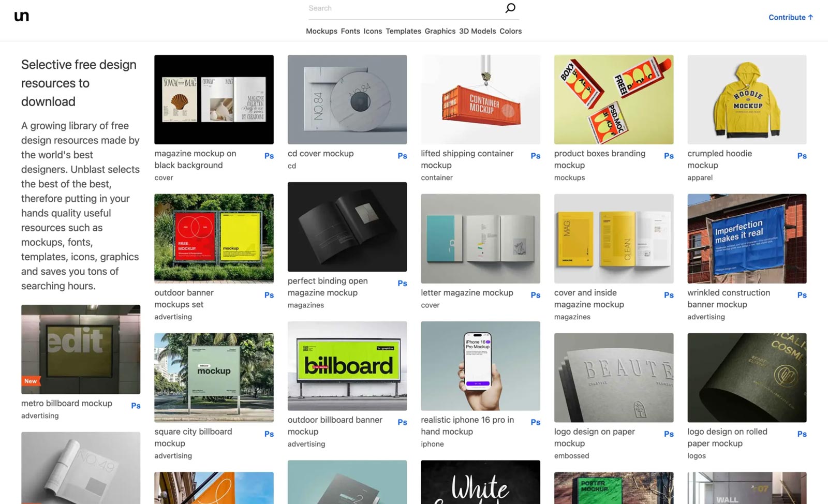
Task: Open the magazine mockup on black background thumbnail
Action: (214, 99)
